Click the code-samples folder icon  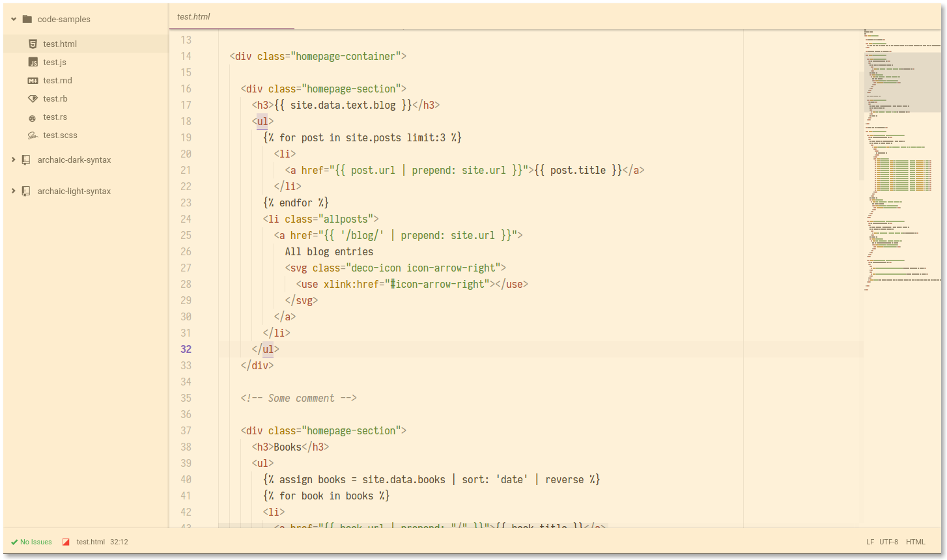[27, 19]
